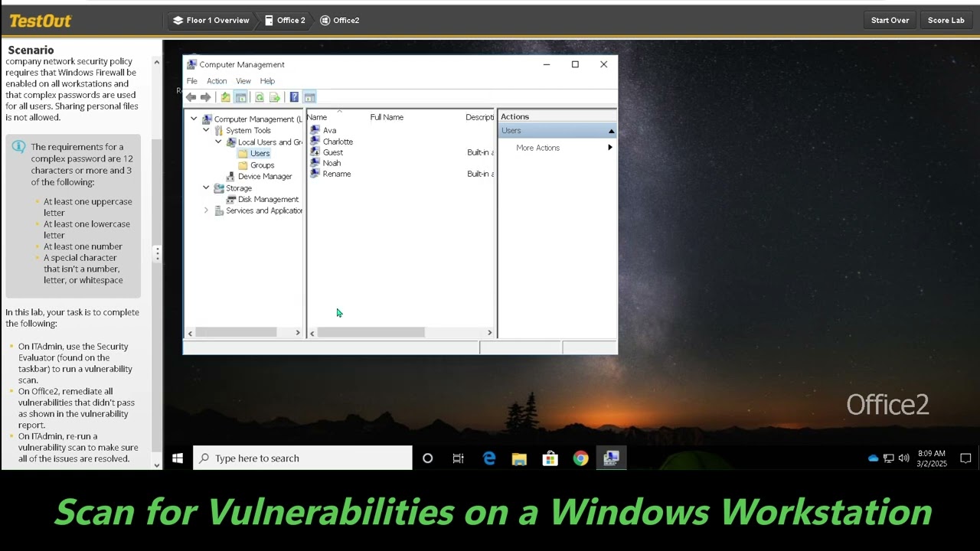
Task: Open File Explorer from the taskbar
Action: (x=519, y=458)
